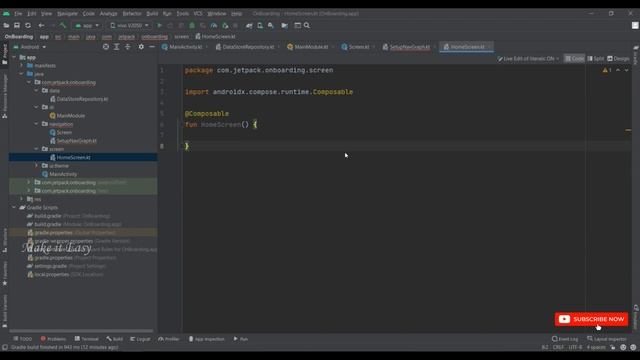Open the Logcat tool window
Viewport: 640px width, 360px height.
(x=140, y=339)
